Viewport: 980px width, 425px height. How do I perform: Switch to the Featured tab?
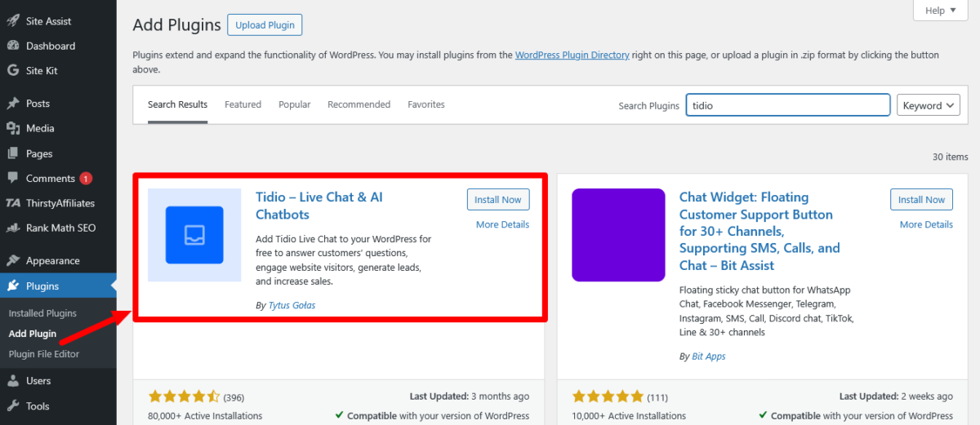pos(243,104)
